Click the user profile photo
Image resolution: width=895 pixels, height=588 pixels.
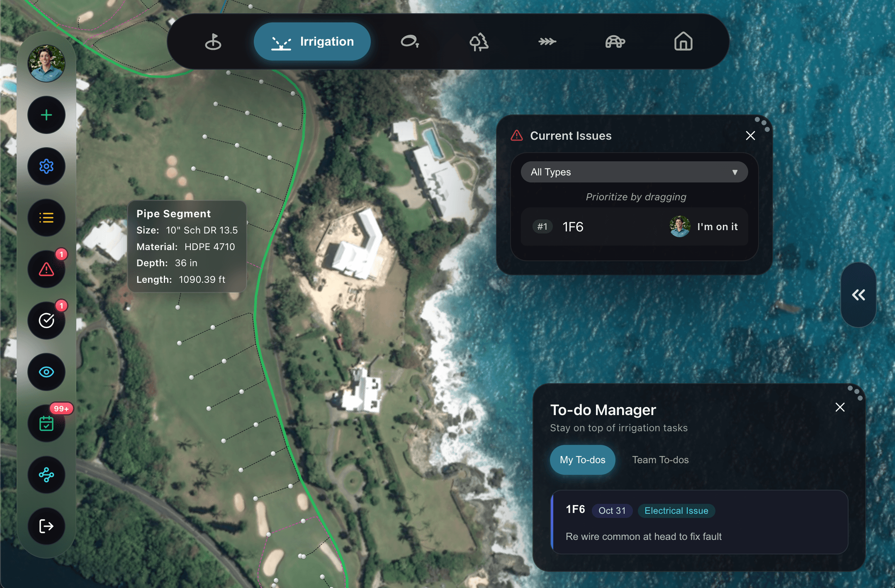coord(46,63)
